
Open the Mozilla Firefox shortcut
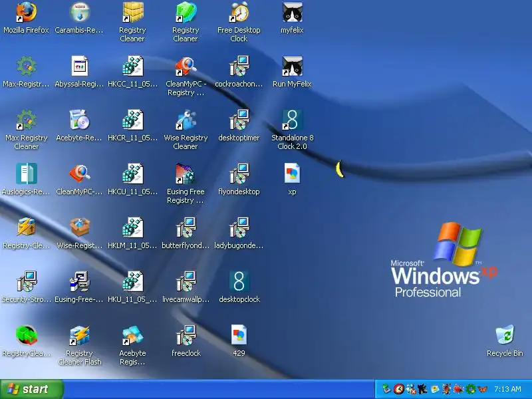tap(26, 12)
